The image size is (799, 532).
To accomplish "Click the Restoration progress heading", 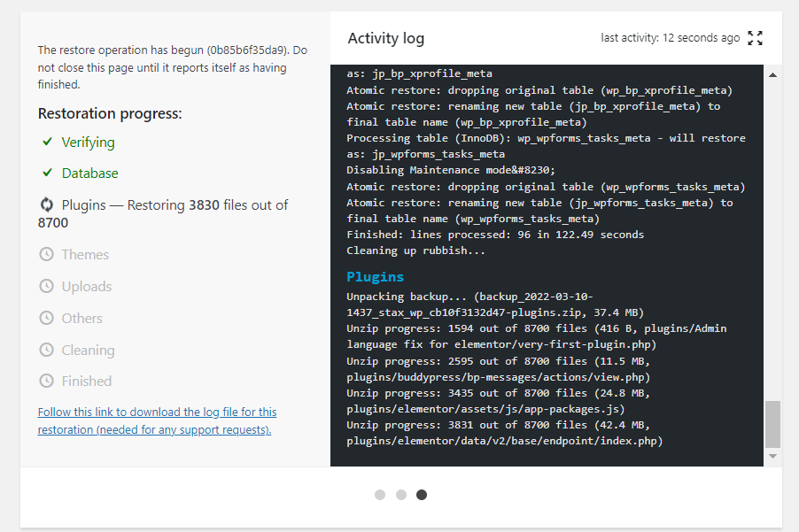I will [x=110, y=113].
